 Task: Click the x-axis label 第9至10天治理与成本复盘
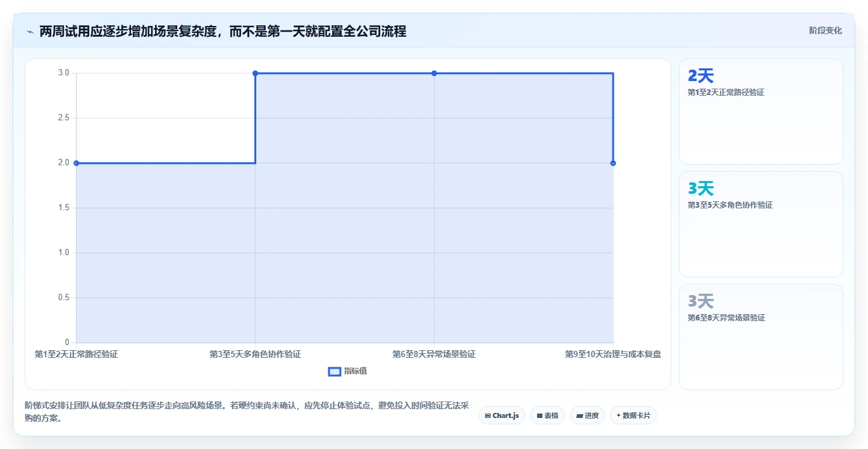tap(613, 354)
